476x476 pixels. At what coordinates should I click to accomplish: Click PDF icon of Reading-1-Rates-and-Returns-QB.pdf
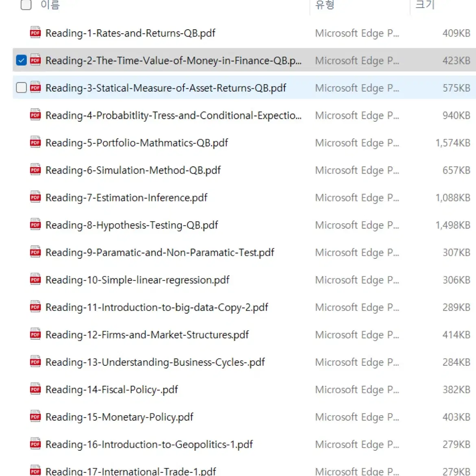point(35,32)
